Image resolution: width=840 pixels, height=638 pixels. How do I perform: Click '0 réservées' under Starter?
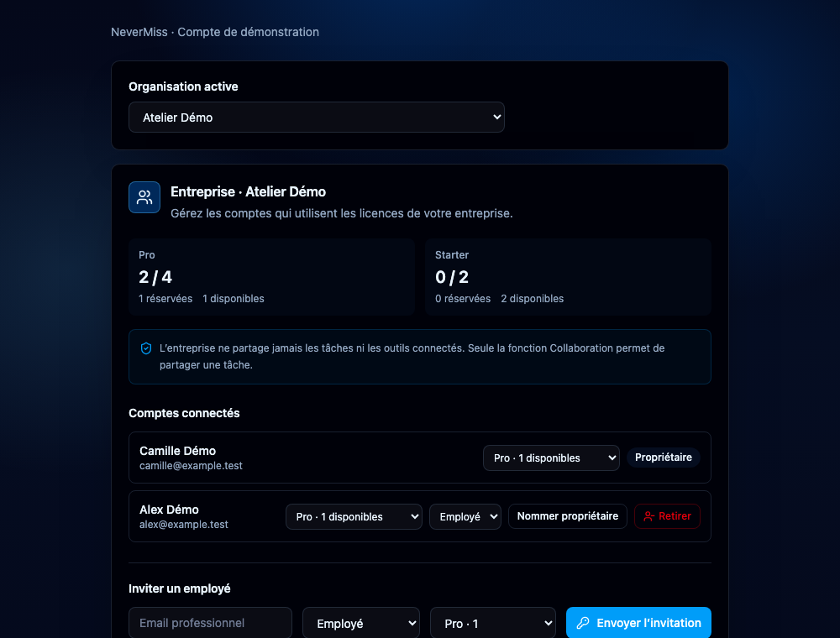(x=462, y=299)
